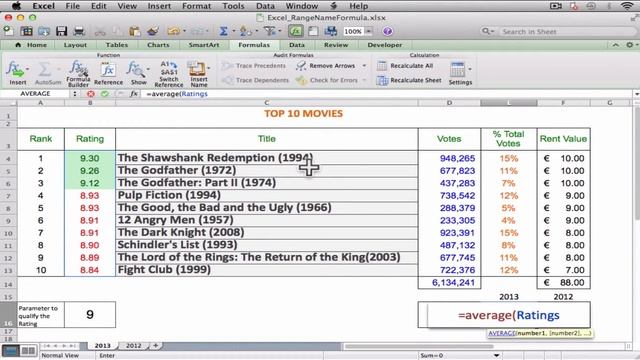Viewport: 640px width, 360px height.
Task: Switch to the Charts ribbon tab
Action: pyautogui.click(x=158, y=45)
